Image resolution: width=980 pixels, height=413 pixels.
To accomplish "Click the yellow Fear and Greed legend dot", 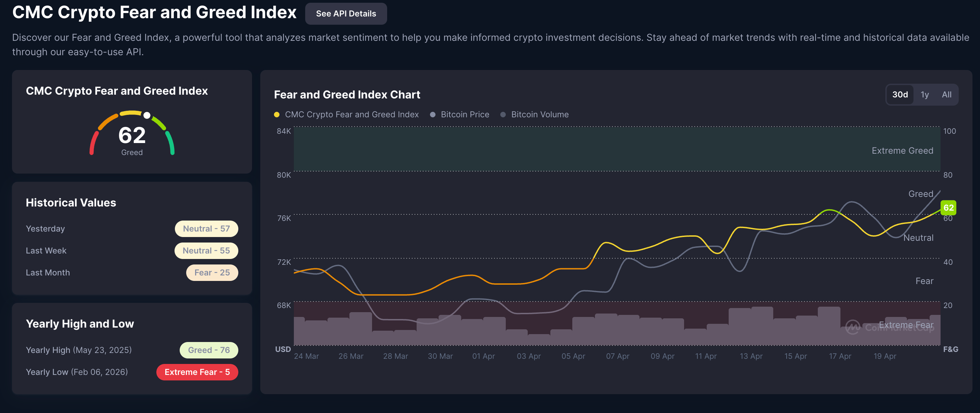I will point(277,115).
